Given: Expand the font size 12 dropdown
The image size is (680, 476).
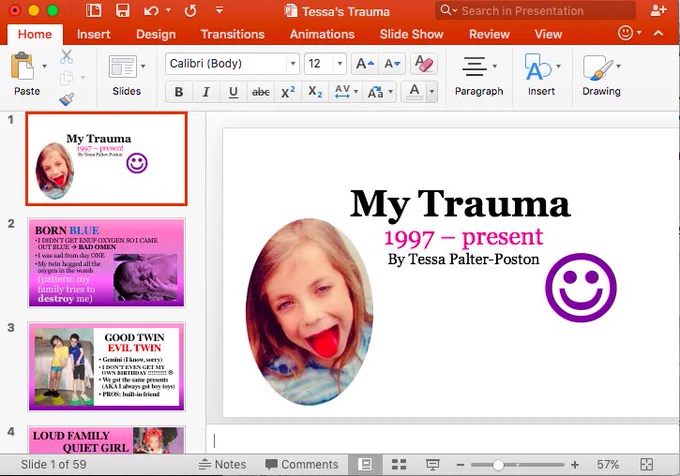Looking at the screenshot, I should coord(340,64).
